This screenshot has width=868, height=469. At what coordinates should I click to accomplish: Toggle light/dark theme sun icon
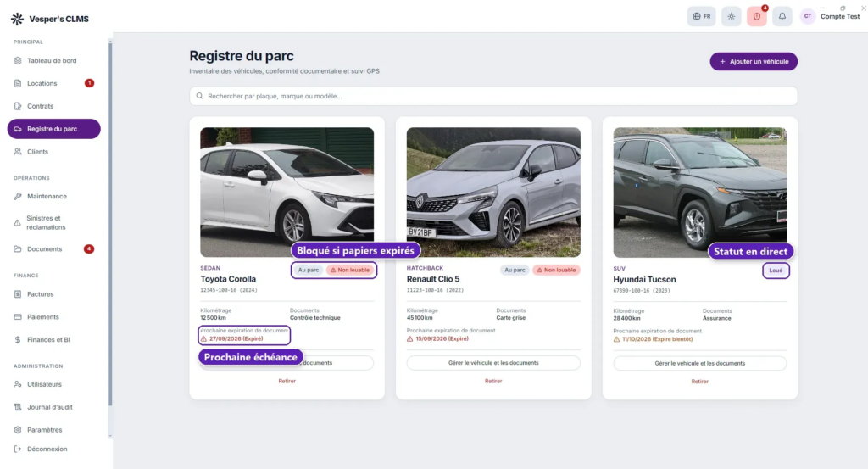[x=732, y=17]
